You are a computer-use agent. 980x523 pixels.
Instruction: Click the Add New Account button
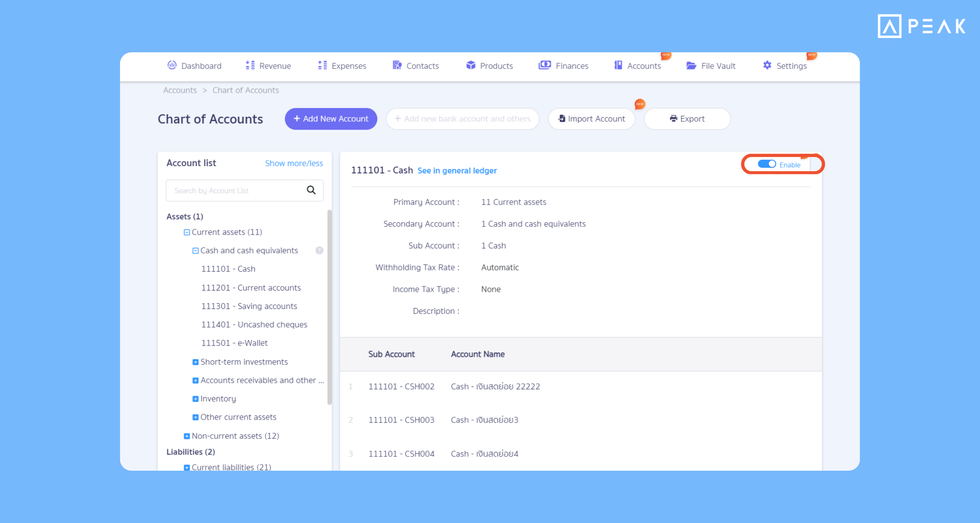[331, 119]
